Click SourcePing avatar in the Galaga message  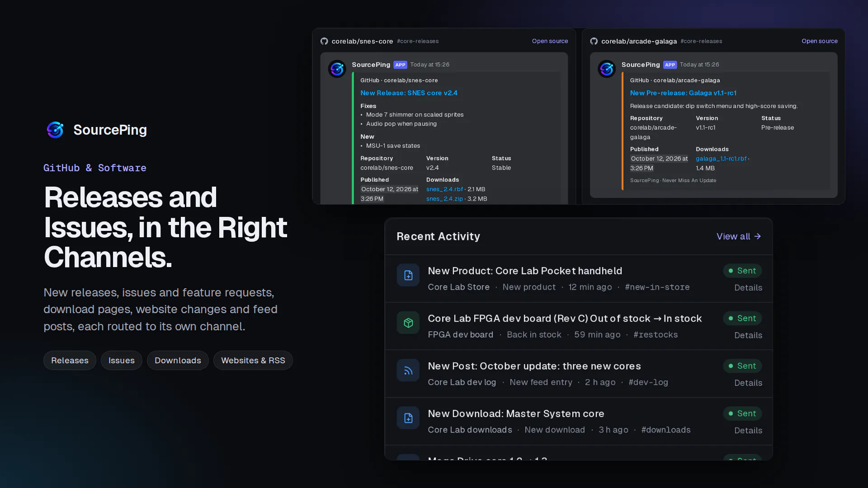[607, 69]
